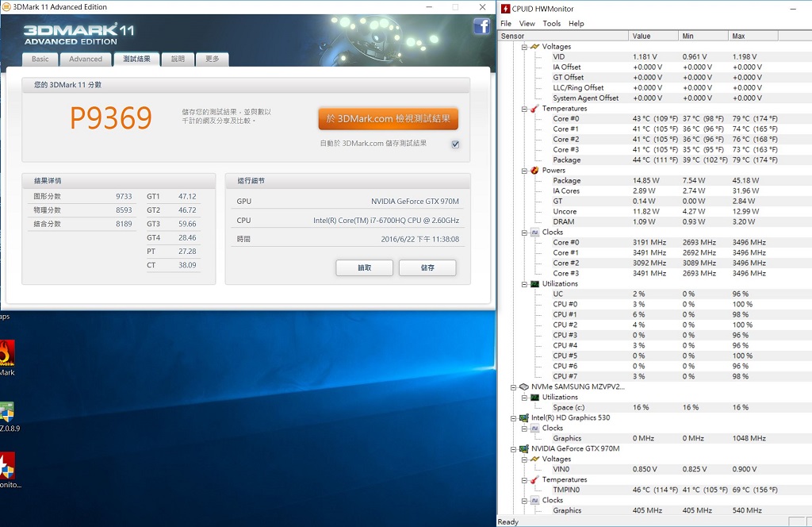Select the Intel HD Graphics Clocks icon

[x=535, y=428]
